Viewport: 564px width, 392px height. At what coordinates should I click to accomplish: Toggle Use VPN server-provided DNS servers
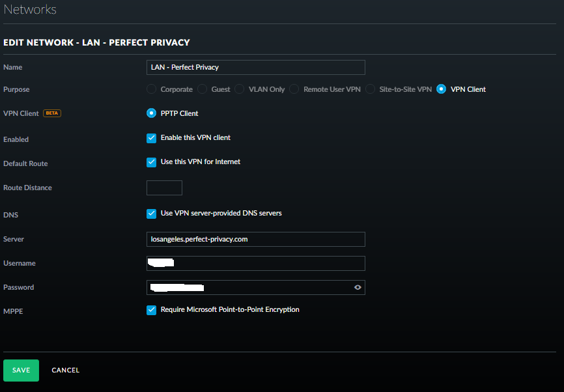click(151, 214)
